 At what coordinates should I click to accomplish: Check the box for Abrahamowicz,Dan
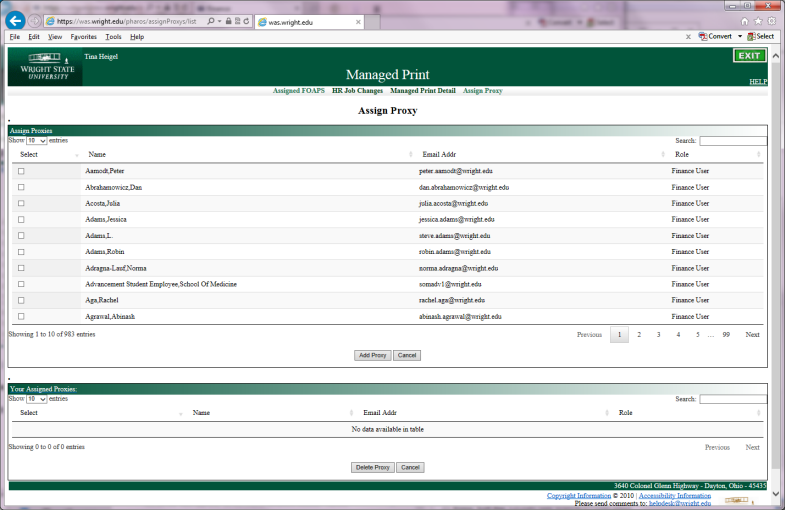[x=21, y=187]
